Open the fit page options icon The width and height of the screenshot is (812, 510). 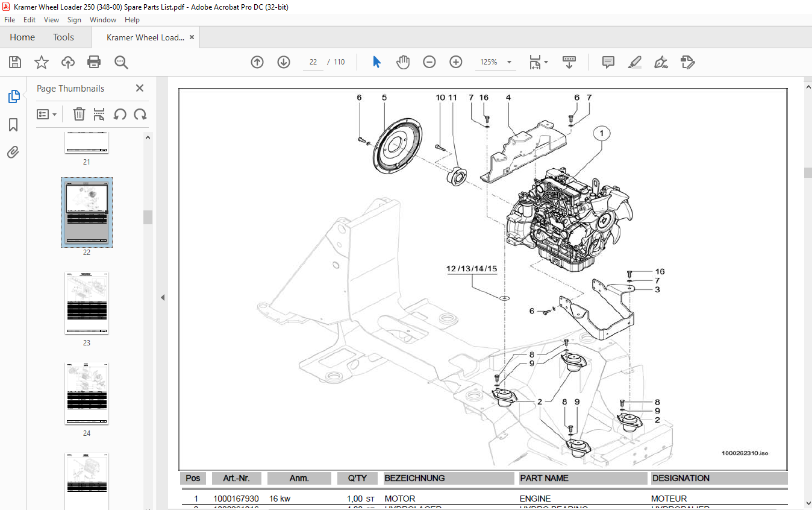(535, 62)
